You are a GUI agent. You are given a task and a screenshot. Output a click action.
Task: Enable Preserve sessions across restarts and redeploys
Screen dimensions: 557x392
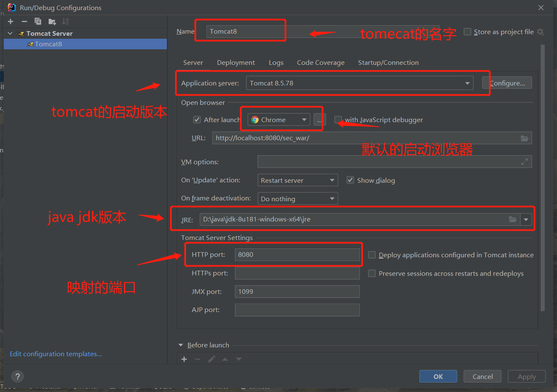(372, 273)
